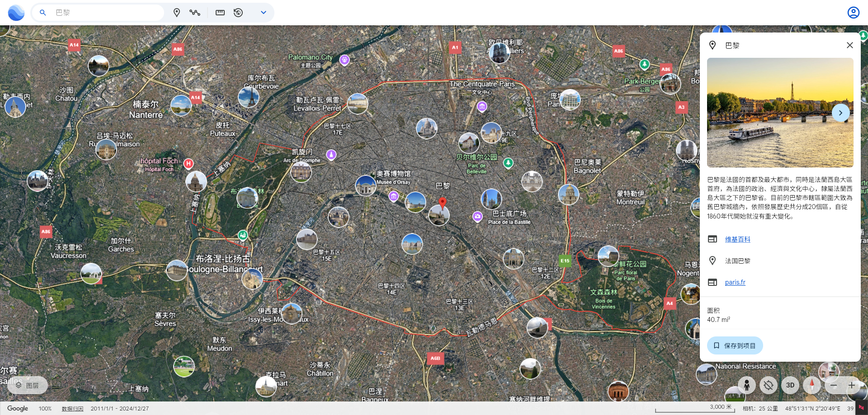The width and height of the screenshot is (868, 415).
Task: Open the account profile icon
Action: (x=854, y=13)
